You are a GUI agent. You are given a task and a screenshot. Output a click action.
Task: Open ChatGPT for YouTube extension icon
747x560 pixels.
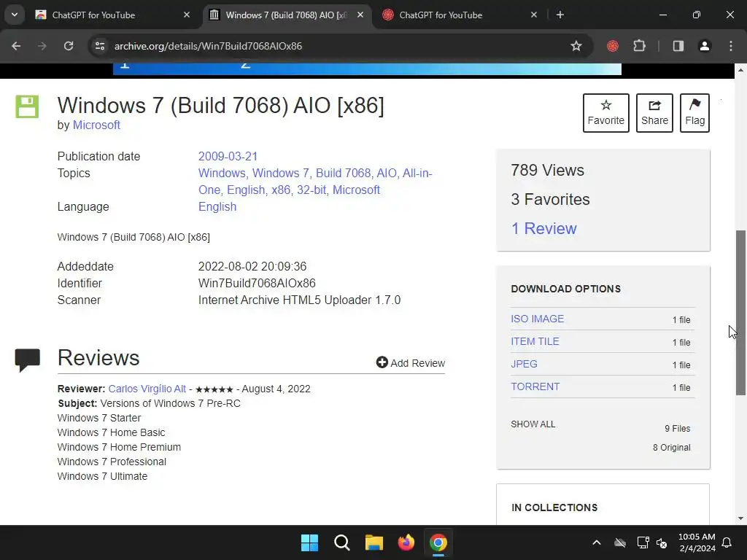[x=613, y=46]
